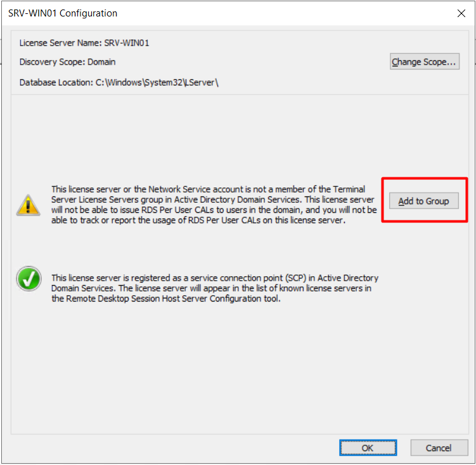The image size is (476, 465).
Task: Click the SRV-WIN01 Configuration title text
Action: pos(63,13)
